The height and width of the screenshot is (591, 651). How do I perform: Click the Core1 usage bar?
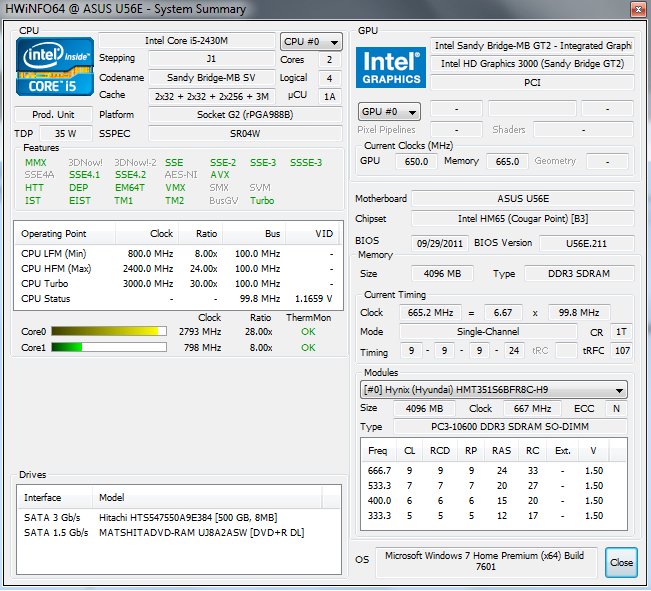pos(109,347)
